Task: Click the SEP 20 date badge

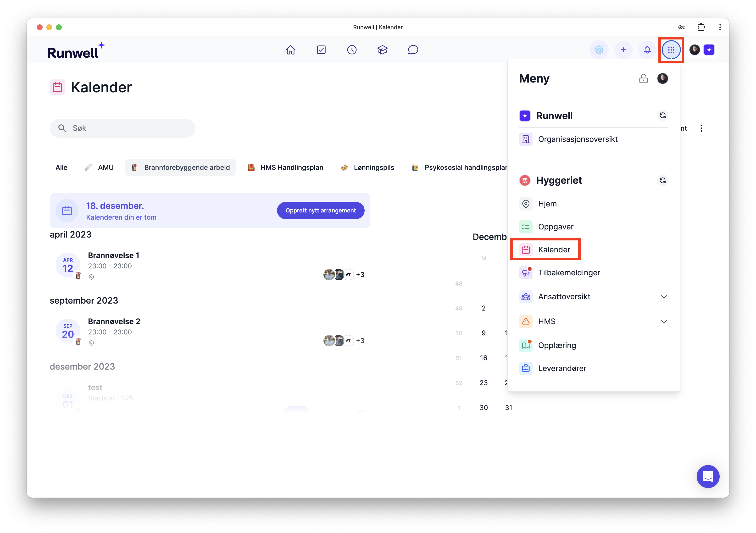Action: point(68,331)
